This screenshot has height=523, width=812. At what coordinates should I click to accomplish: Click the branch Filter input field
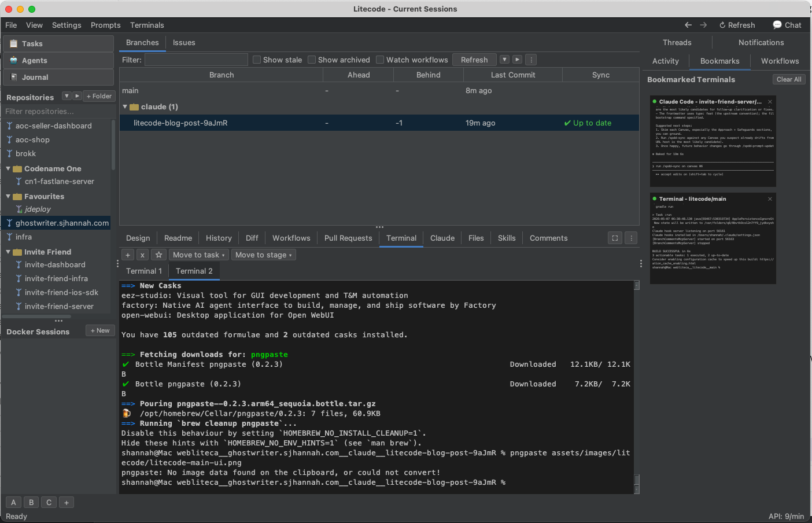[x=196, y=60]
